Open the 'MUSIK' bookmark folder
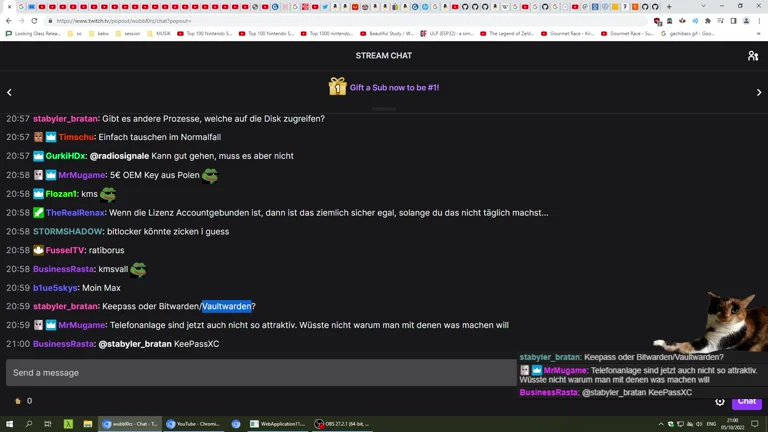 tap(159, 34)
